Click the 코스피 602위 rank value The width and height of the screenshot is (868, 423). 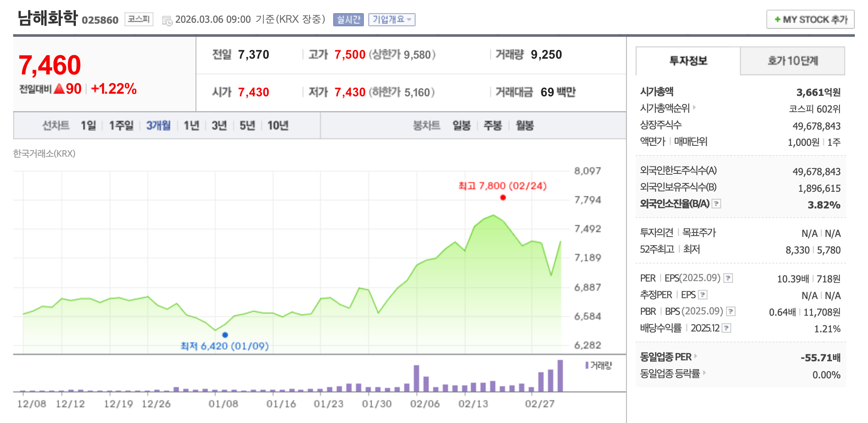(815, 109)
